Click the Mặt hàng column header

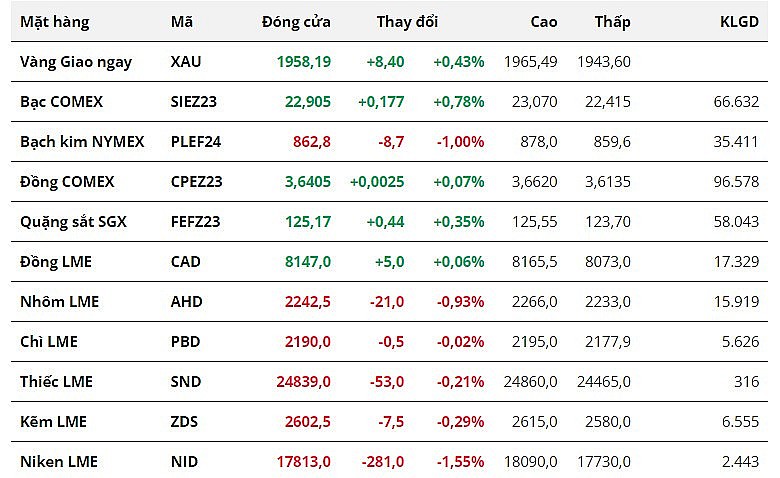54,22
